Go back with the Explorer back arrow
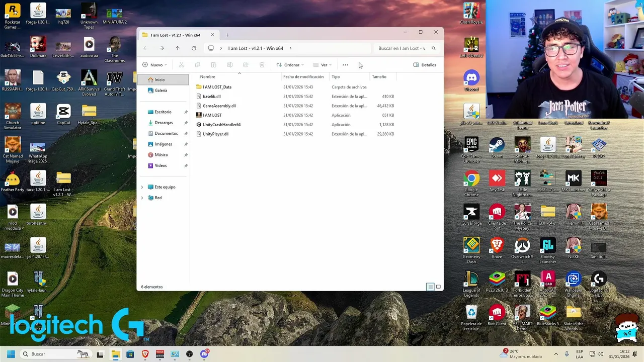The image size is (644, 362). [145, 48]
